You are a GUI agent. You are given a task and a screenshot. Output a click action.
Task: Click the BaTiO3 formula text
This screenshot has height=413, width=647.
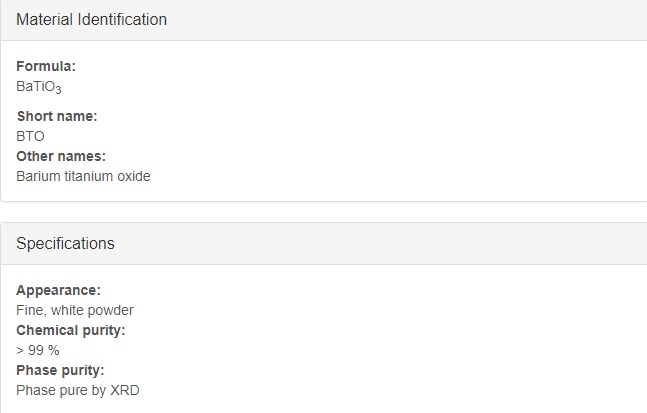click(39, 87)
